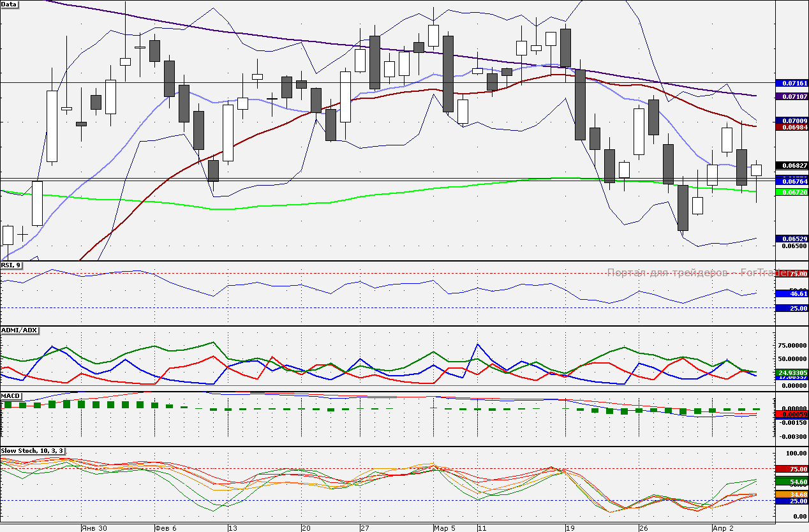This screenshot has height=532, width=809.
Task: Click the 0.07161 price tag
Action: (790, 84)
